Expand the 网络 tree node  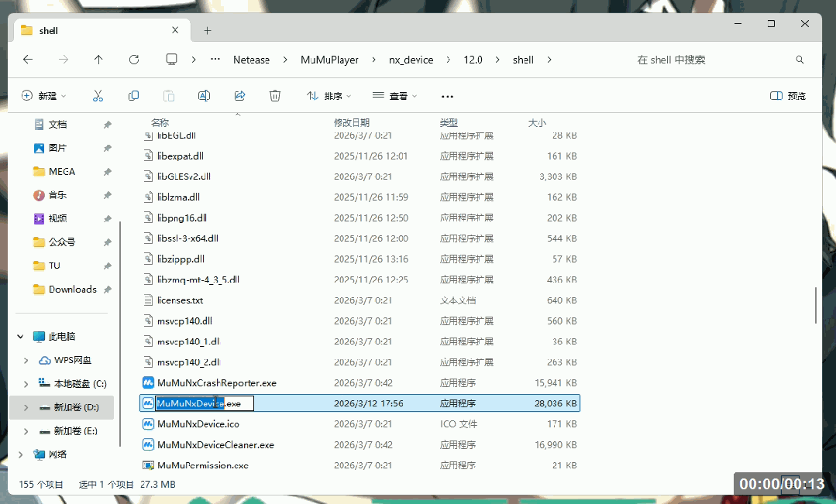pyautogui.click(x=20, y=454)
